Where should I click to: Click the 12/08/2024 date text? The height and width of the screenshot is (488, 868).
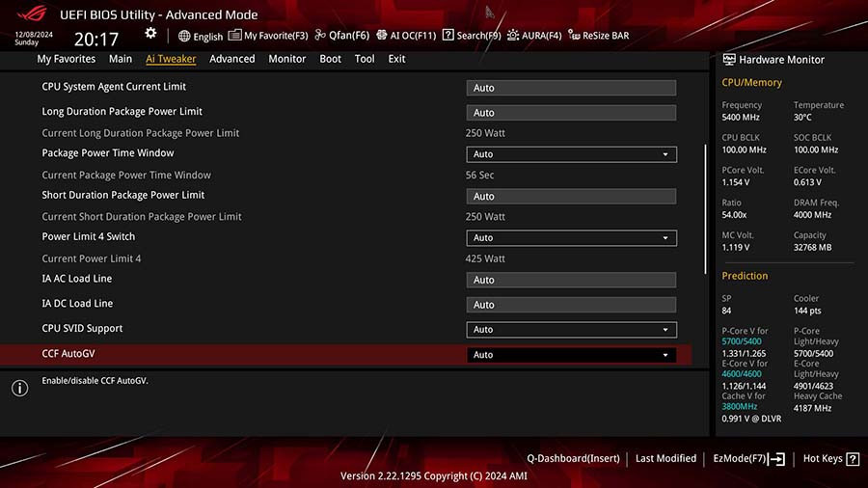[34, 35]
